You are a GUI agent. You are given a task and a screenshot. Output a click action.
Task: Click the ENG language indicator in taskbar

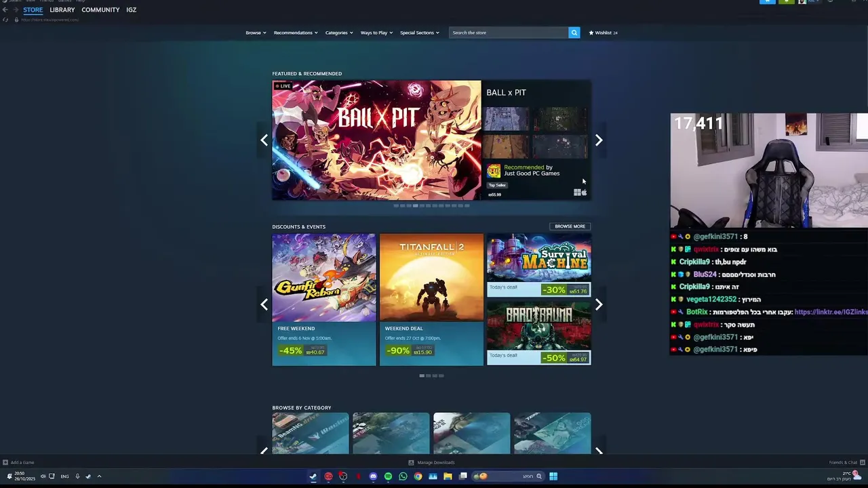(64, 476)
